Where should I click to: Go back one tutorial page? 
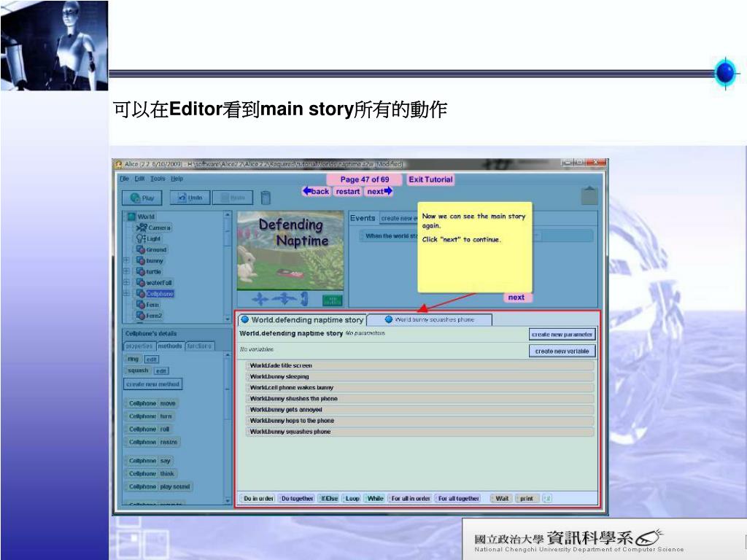(x=316, y=192)
